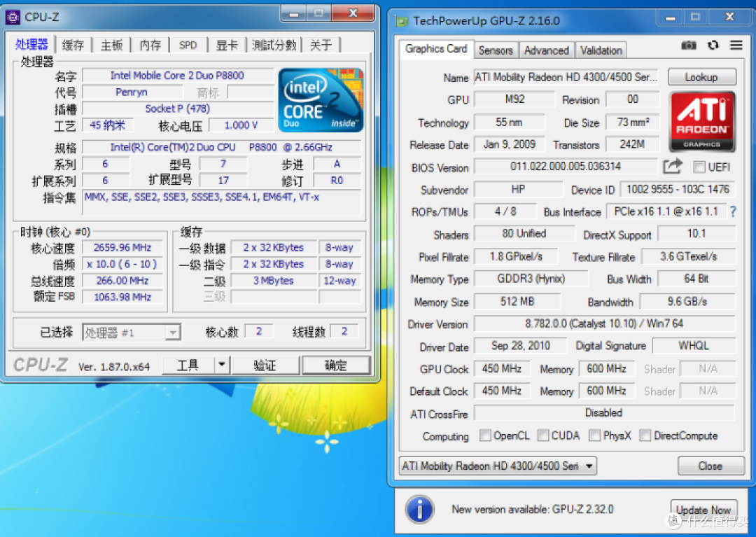Image resolution: width=756 pixels, height=537 pixels.
Task: Switch to the 内存 tab in CPU-Z
Action: tap(150, 46)
